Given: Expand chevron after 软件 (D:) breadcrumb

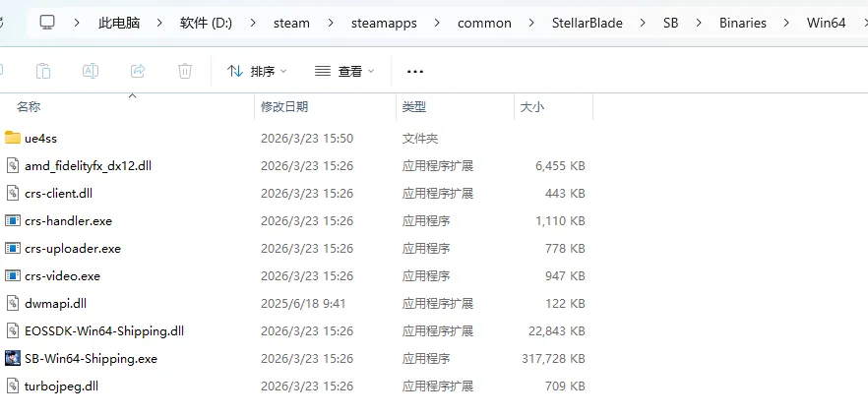Looking at the screenshot, I should coord(253,23).
